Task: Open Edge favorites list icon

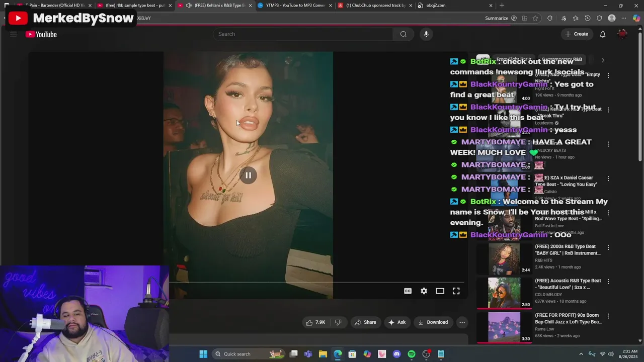Action: coord(575,18)
